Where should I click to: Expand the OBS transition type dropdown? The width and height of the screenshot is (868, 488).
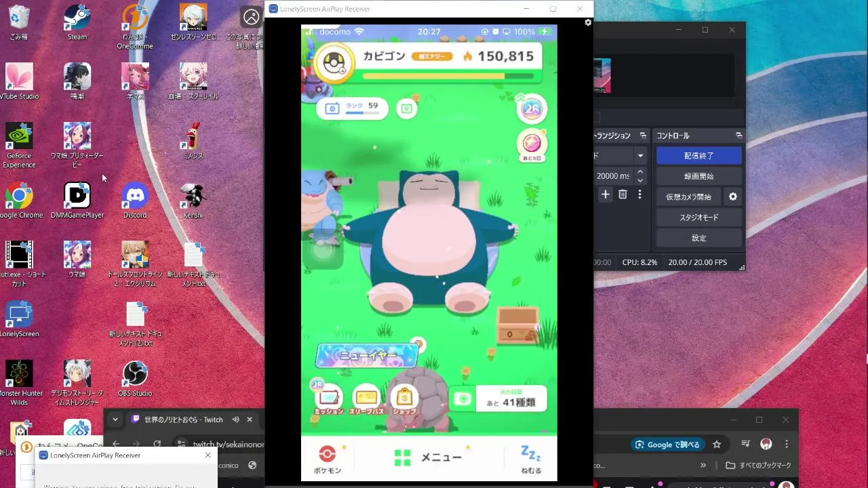pyautogui.click(x=640, y=155)
